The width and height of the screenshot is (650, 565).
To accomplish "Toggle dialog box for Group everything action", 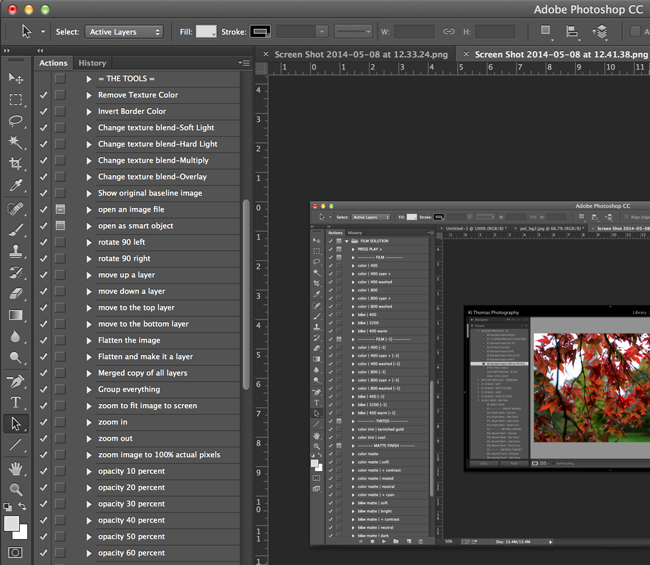I will pos(60,389).
